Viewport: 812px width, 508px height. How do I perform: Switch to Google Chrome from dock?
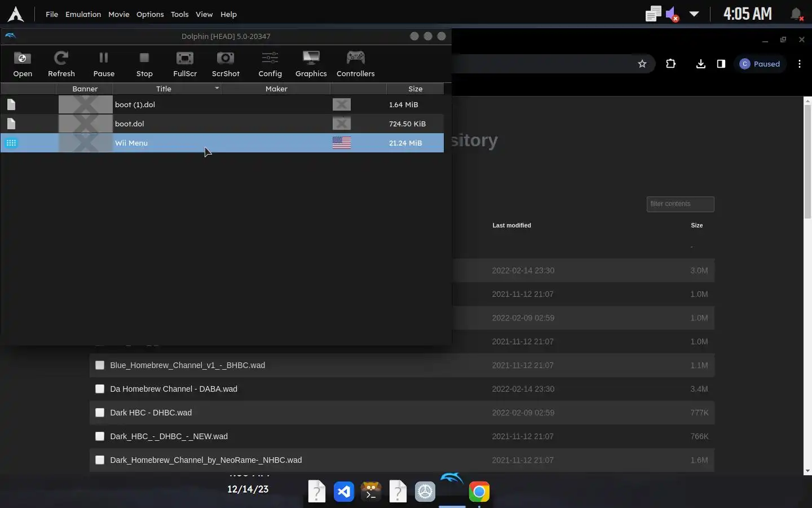coord(479,492)
